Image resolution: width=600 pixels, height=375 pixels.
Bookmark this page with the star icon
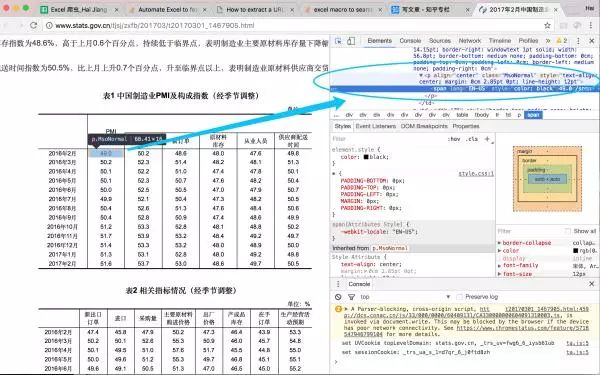pyautogui.click(x=547, y=25)
